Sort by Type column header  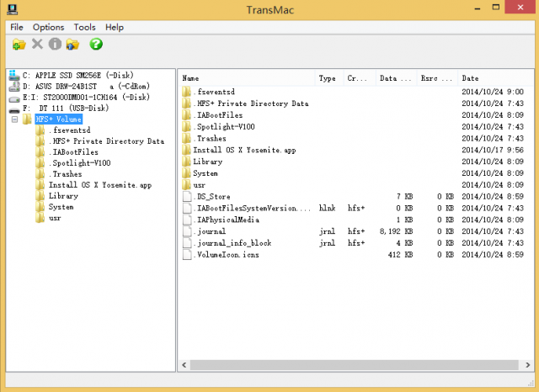click(x=329, y=78)
